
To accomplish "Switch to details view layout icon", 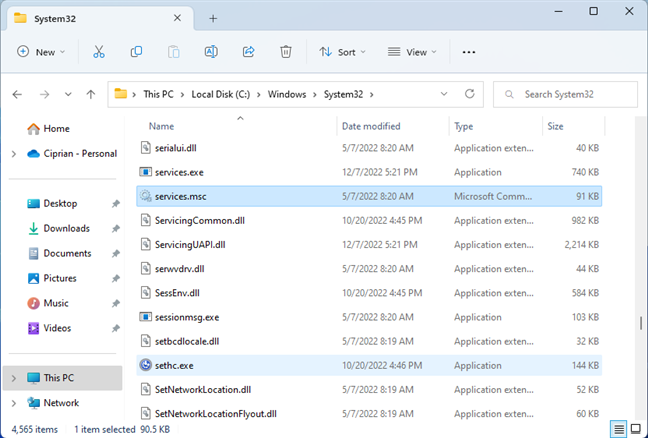I will 619,429.
